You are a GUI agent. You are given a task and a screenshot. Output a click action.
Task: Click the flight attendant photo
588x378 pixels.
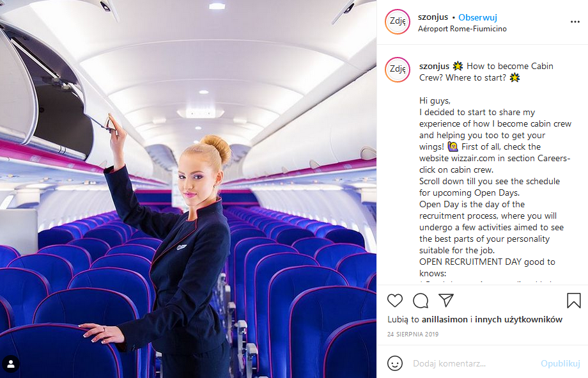tap(189, 189)
